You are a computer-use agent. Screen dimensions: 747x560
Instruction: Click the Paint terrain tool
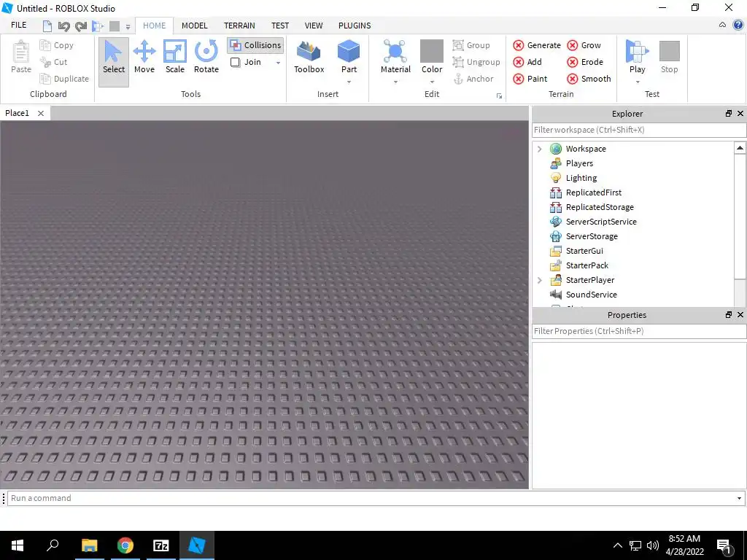point(530,79)
